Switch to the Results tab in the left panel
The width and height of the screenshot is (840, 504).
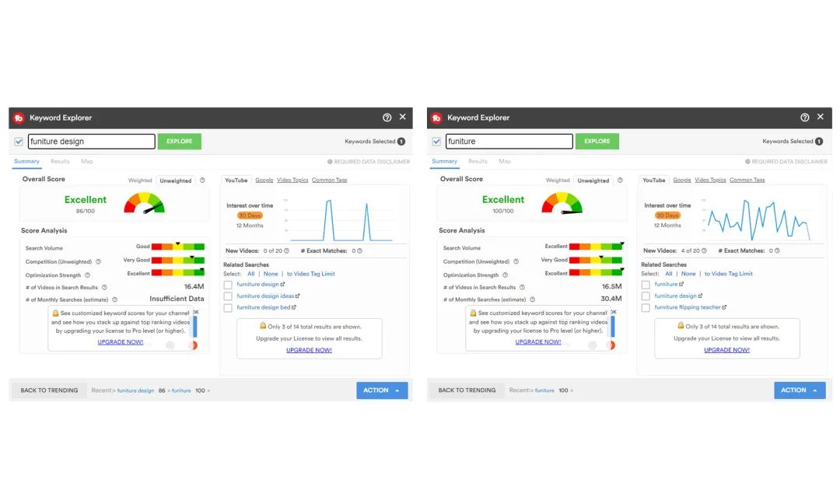[x=60, y=162]
